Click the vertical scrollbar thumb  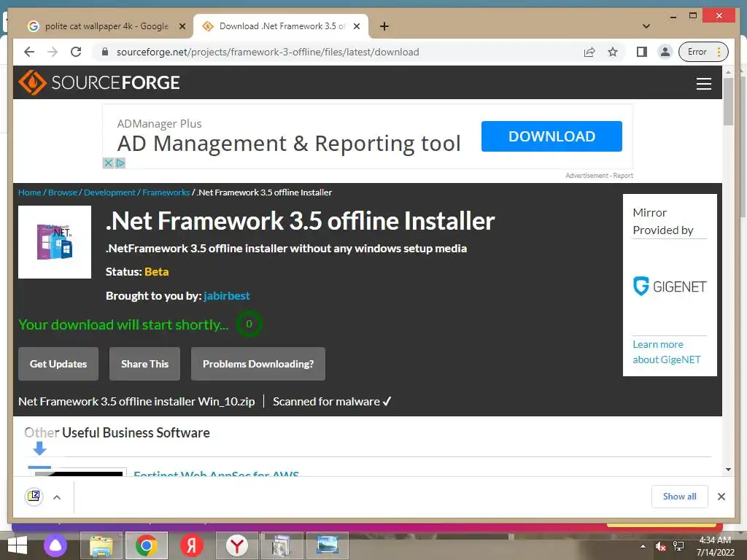(728, 101)
